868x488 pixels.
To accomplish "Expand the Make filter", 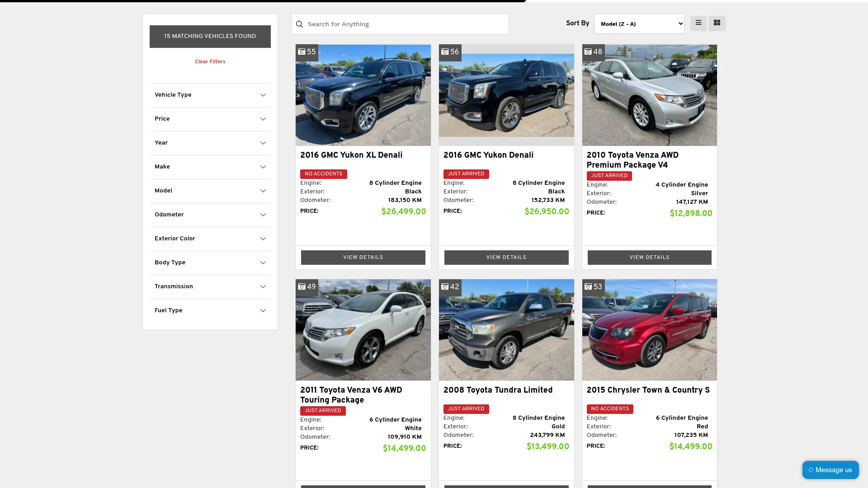I will [x=210, y=167].
